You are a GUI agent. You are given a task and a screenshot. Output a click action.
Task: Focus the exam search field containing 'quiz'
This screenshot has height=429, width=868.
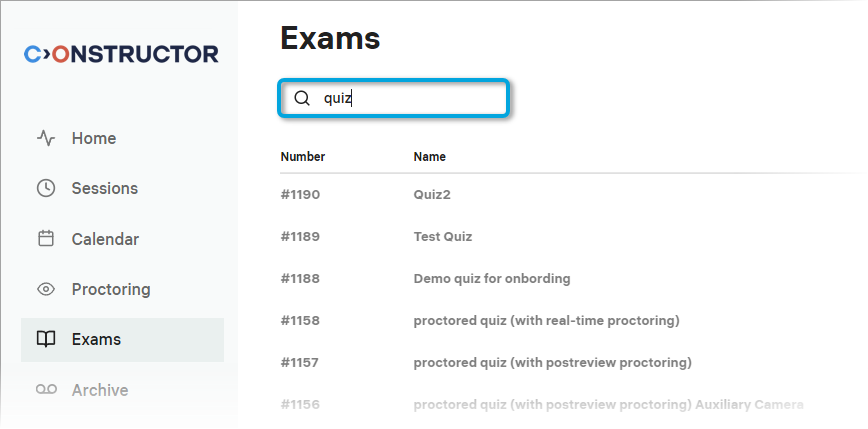click(x=410, y=98)
